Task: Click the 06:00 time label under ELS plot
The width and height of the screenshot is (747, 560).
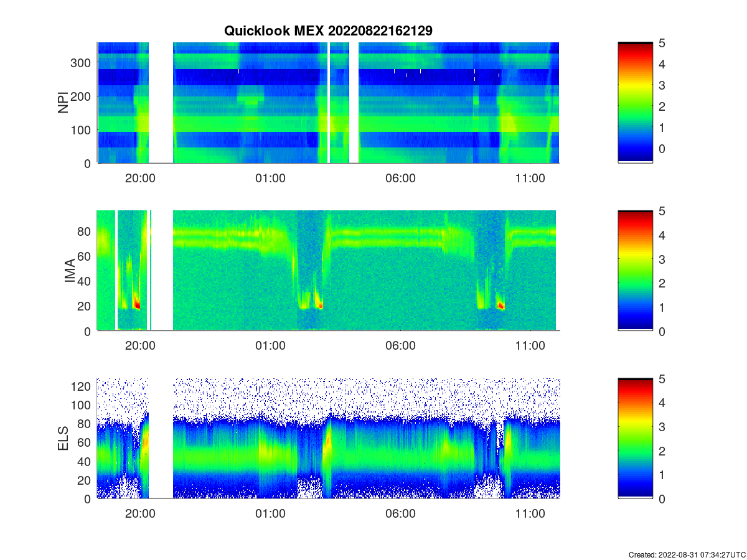Action: [400, 514]
